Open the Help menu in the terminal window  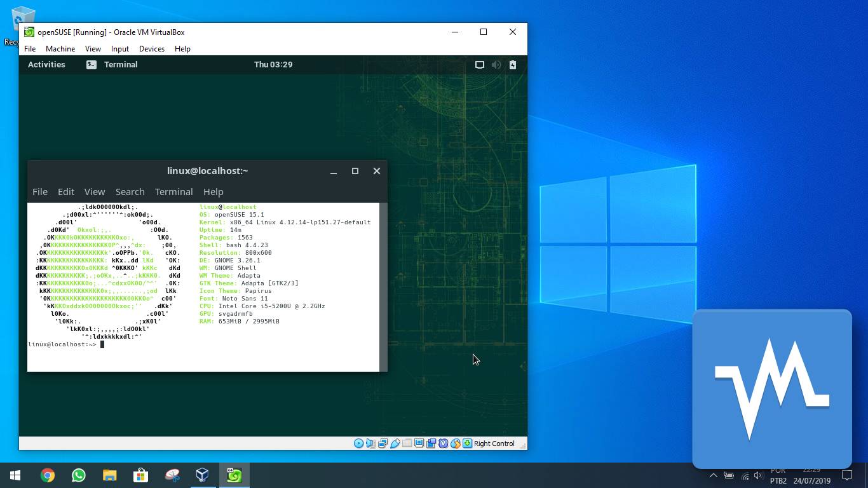pos(214,192)
